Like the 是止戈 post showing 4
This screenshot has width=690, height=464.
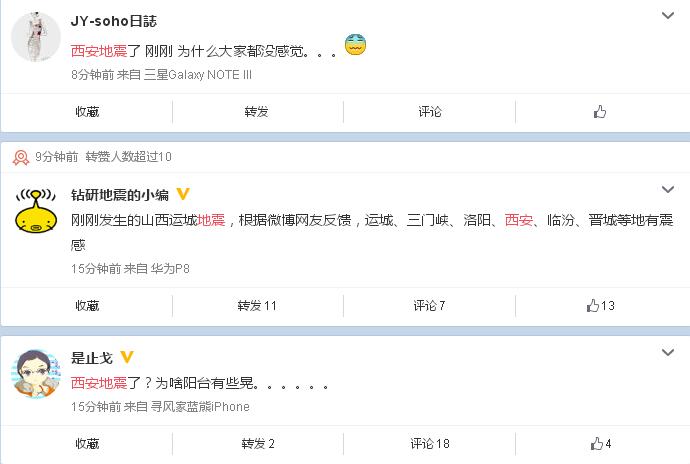coord(601,443)
